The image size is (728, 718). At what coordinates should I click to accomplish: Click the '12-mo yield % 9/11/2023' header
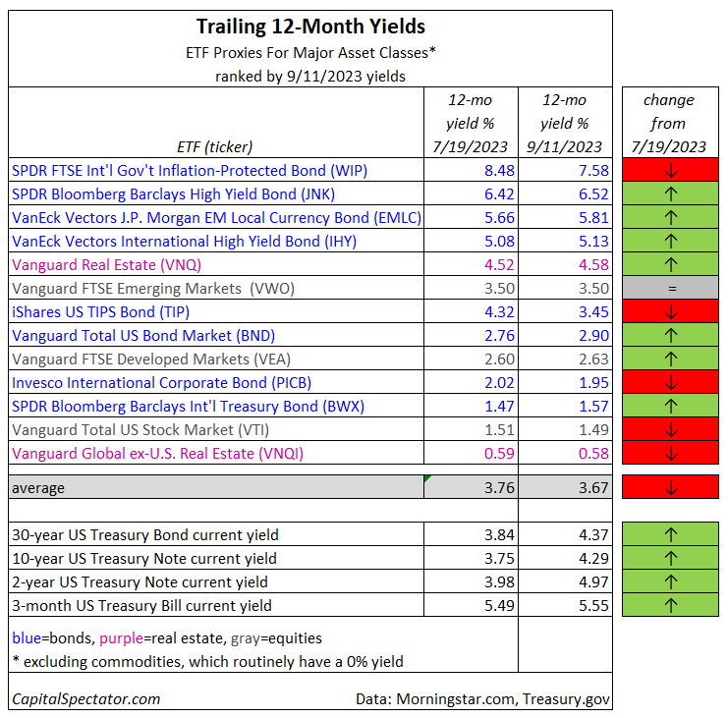tap(564, 124)
